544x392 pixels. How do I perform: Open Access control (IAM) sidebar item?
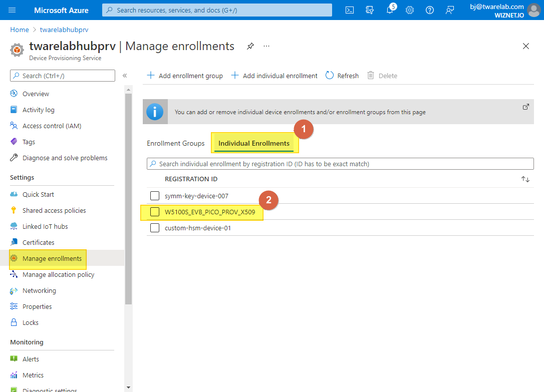click(x=52, y=126)
